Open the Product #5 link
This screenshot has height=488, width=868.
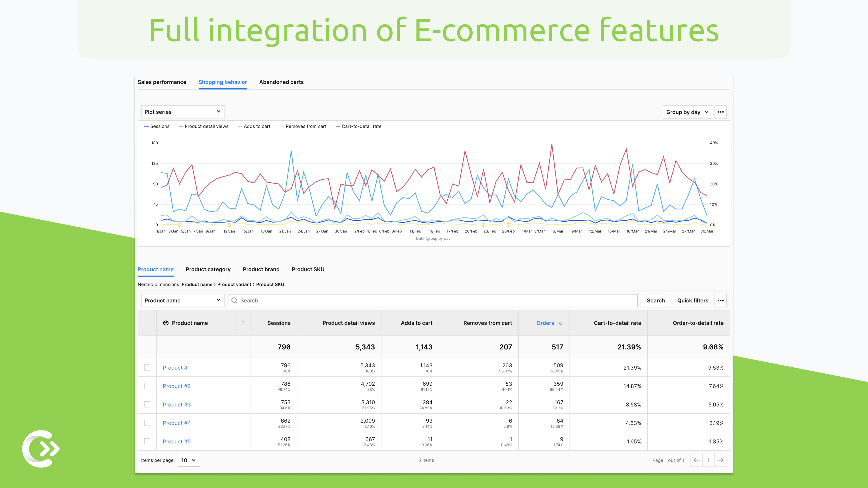177,441
